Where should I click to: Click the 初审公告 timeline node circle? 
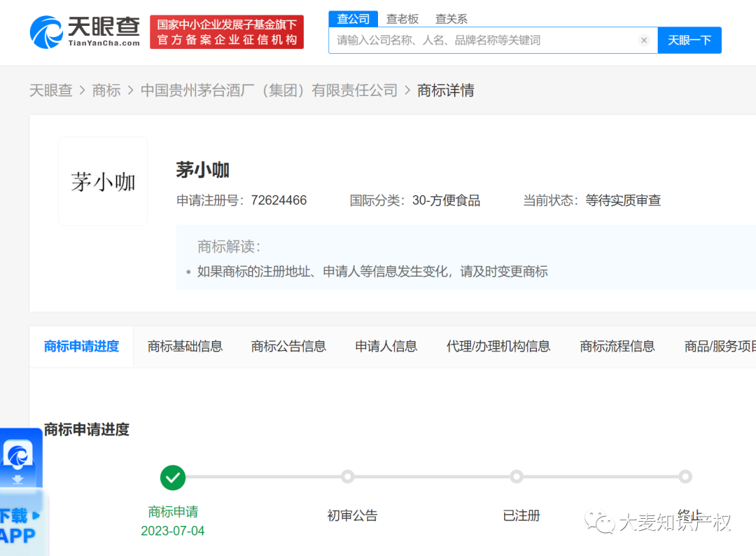click(x=348, y=476)
